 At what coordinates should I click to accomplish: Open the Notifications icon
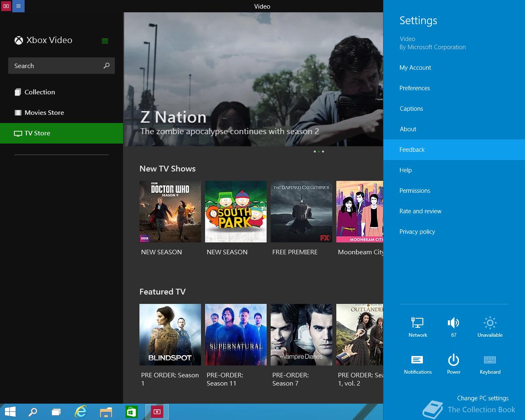[x=418, y=360]
